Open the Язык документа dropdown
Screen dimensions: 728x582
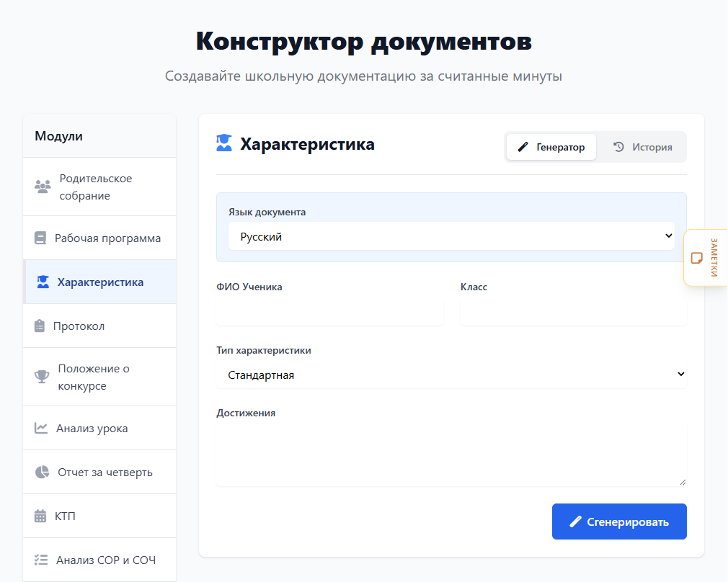(x=451, y=236)
